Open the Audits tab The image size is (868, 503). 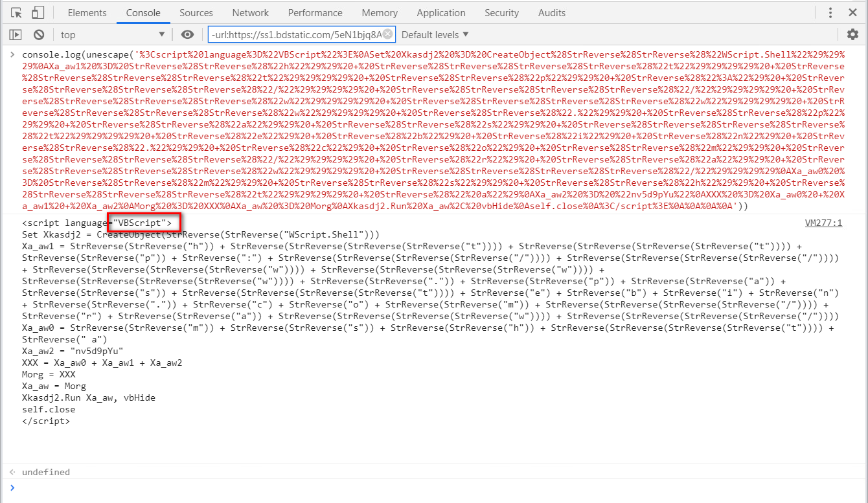pos(551,13)
